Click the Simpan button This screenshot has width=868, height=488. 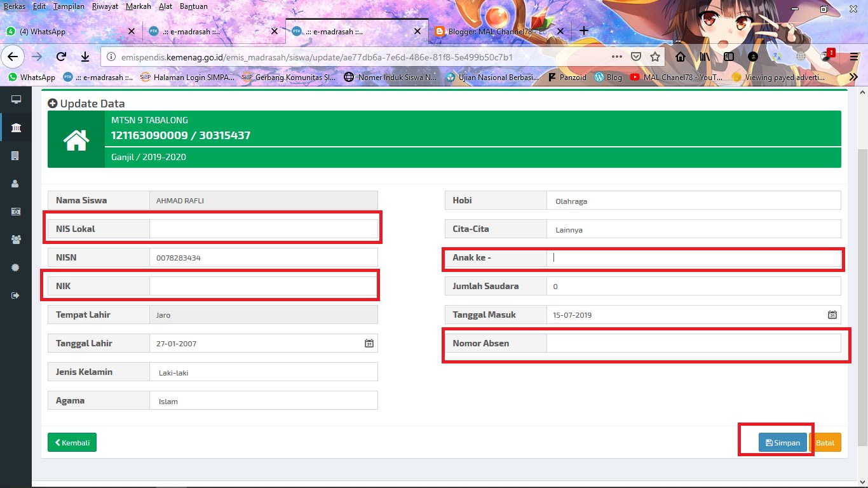[783, 442]
